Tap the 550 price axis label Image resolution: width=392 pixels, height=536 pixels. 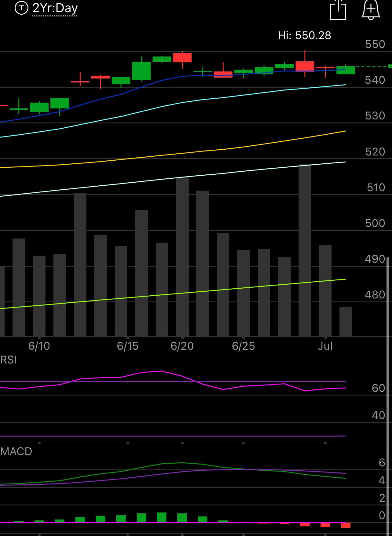coord(375,45)
